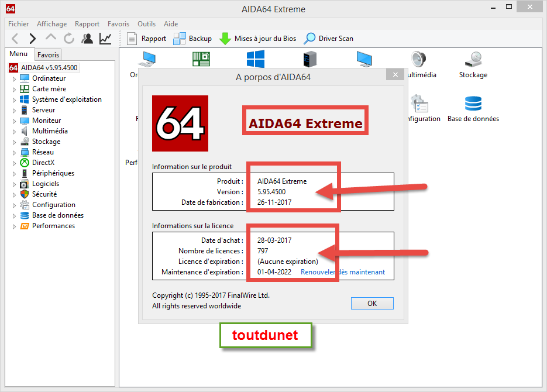Expand the Moniteur tree node
The height and width of the screenshot is (392, 547).
pos(14,121)
